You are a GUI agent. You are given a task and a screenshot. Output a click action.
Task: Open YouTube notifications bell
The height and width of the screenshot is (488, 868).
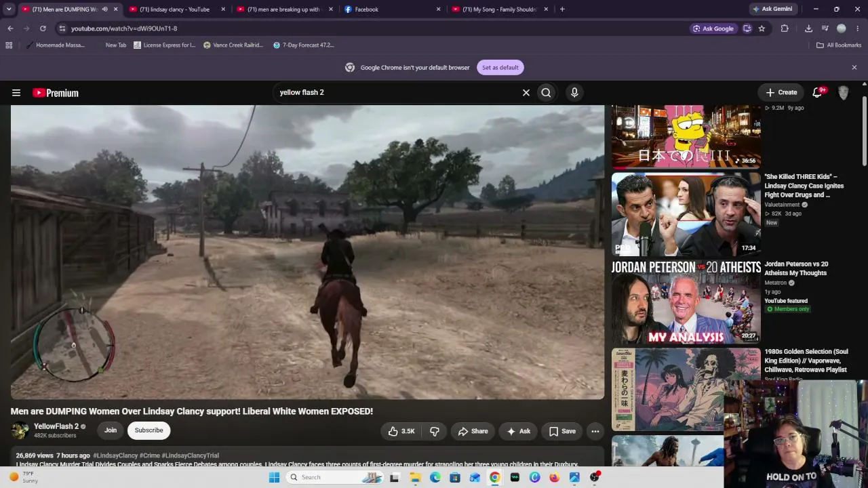818,92
